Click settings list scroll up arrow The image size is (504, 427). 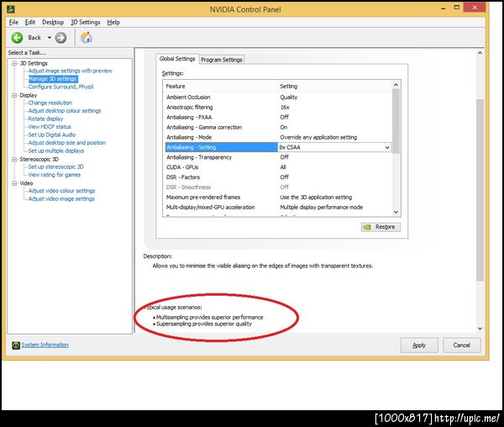(396, 85)
